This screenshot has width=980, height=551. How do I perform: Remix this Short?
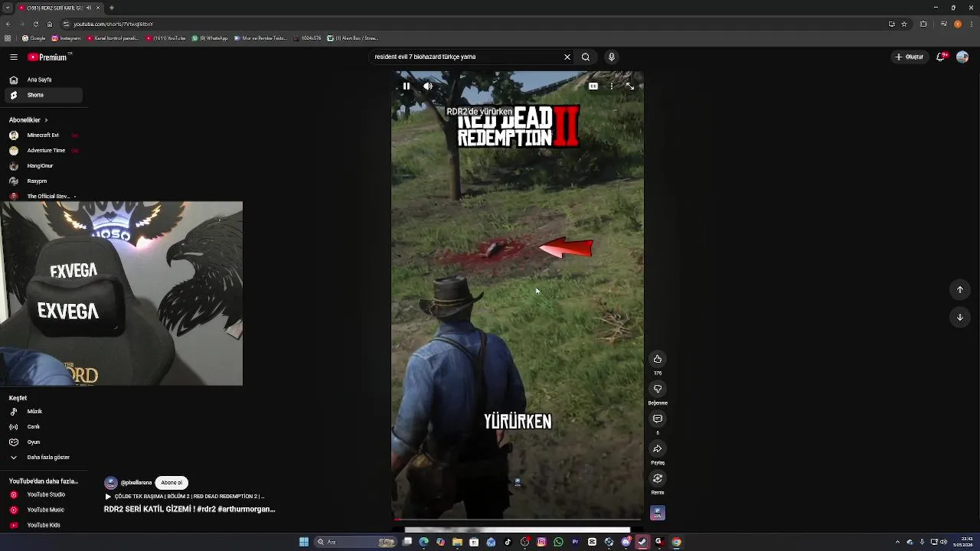658,478
